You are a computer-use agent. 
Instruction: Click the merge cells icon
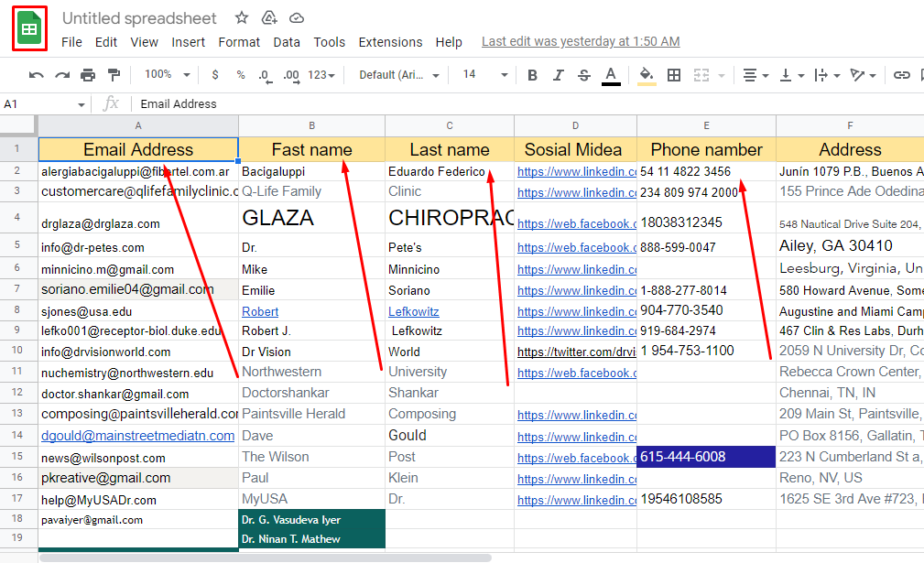[701, 75]
